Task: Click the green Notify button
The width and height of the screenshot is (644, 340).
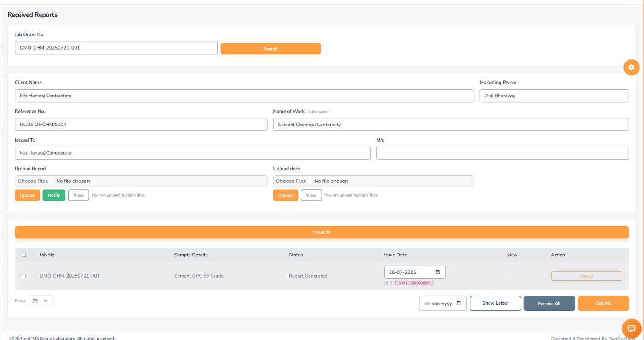Action: click(54, 195)
